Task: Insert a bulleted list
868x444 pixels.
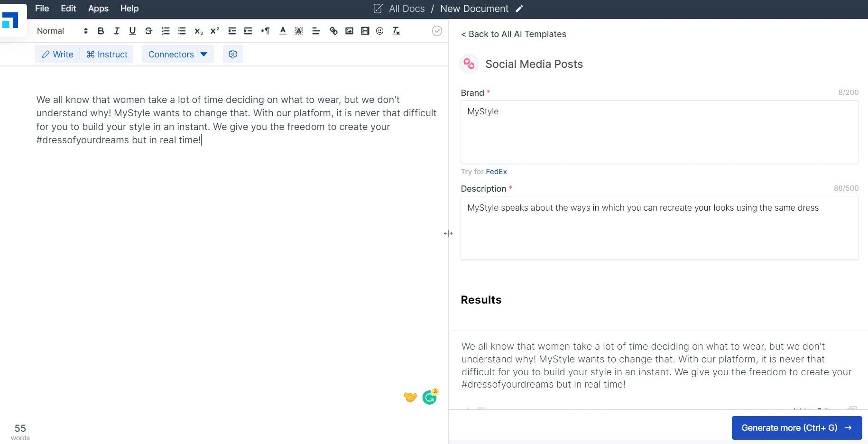Action: click(182, 31)
